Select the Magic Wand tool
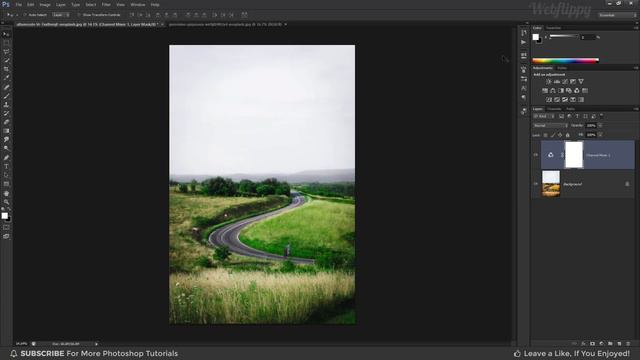Screen dimensions: 640x360 click(6, 60)
